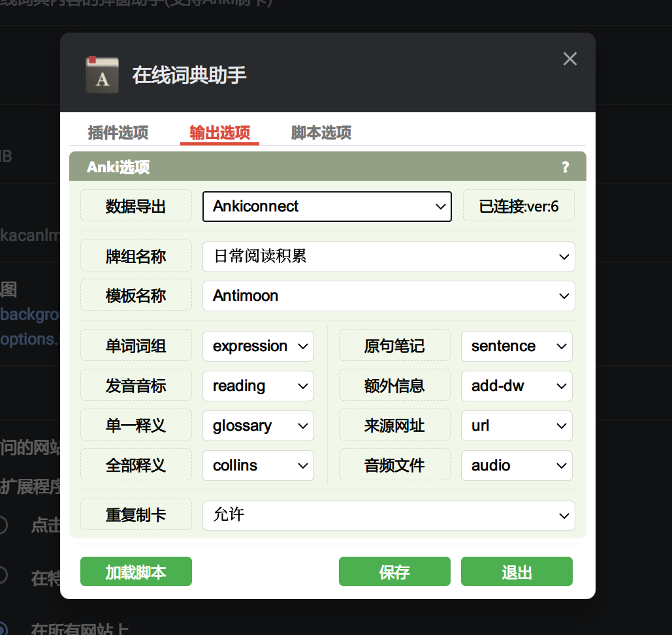Click the 单词词组 label
The height and width of the screenshot is (635, 672).
pos(136,346)
